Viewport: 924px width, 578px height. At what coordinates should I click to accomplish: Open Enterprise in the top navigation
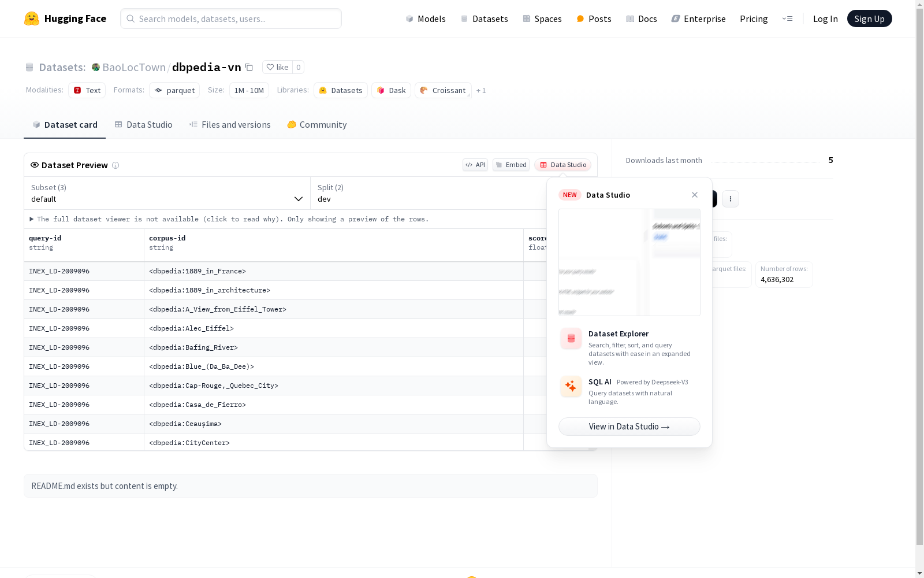pos(699,18)
